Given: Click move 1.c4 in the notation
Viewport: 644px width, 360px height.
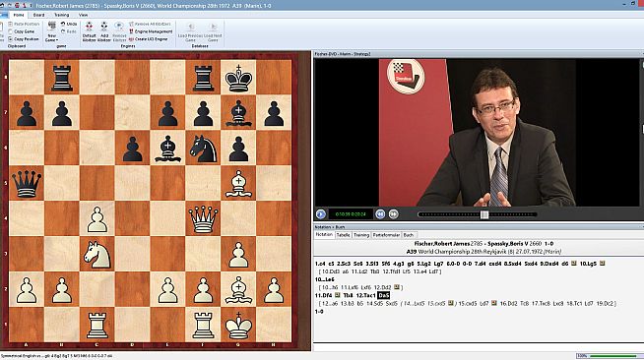Looking at the screenshot, I should [x=320, y=264].
